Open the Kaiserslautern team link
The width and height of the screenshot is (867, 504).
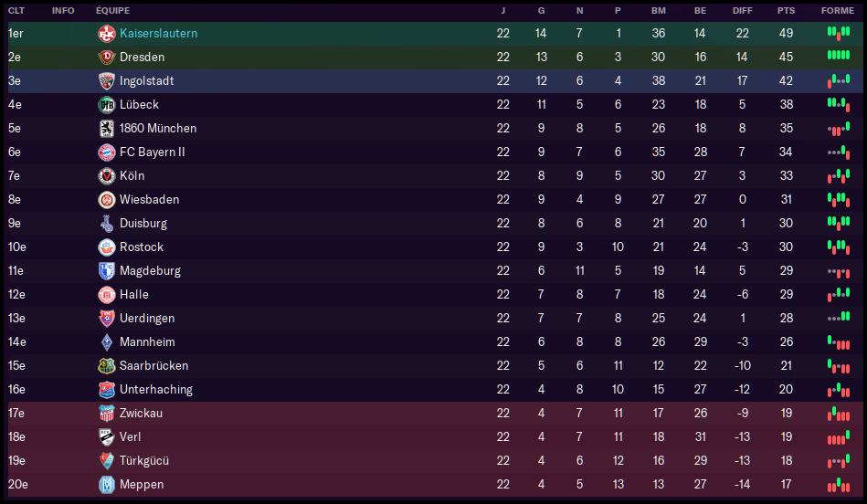[158, 33]
